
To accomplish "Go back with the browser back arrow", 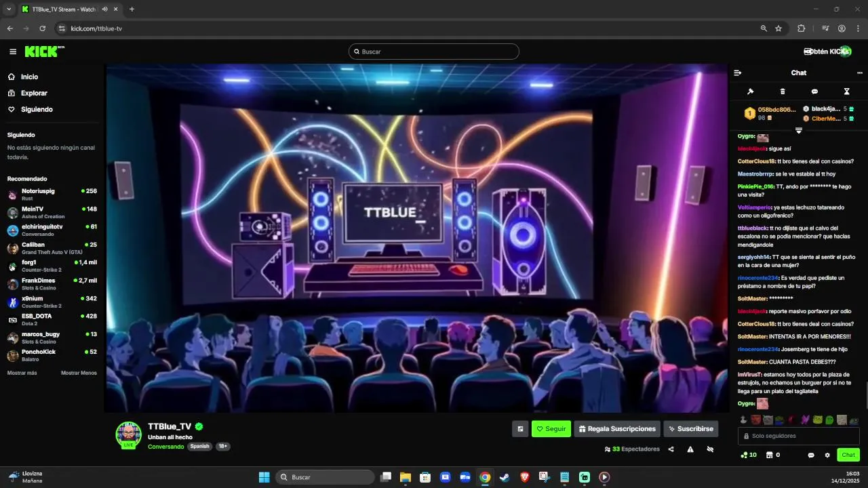I will [10, 28].
